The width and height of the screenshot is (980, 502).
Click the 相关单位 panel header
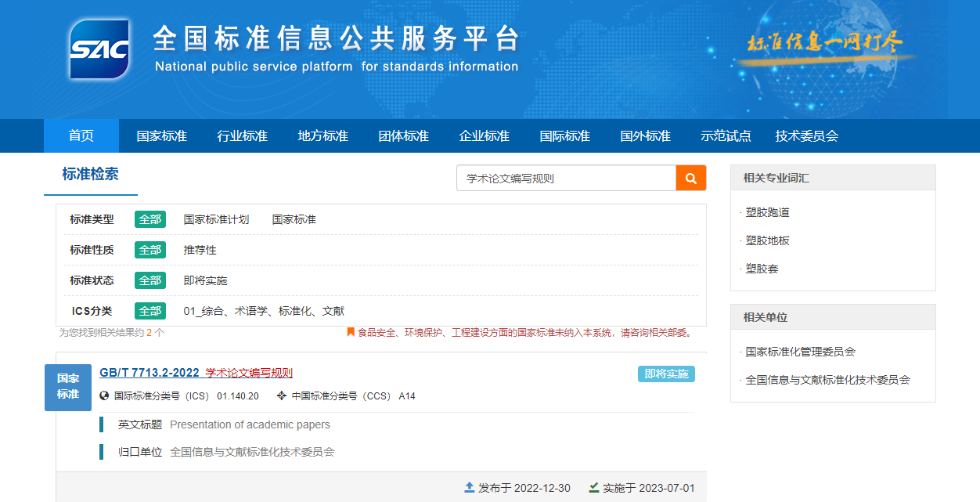point(833,317)
